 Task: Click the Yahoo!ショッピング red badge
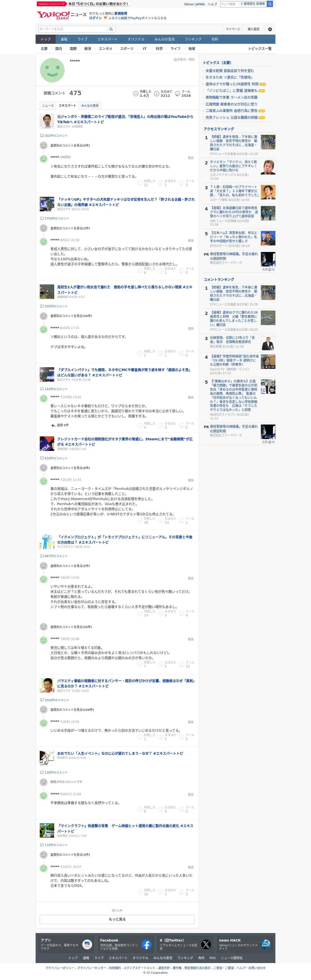point(51,4)
